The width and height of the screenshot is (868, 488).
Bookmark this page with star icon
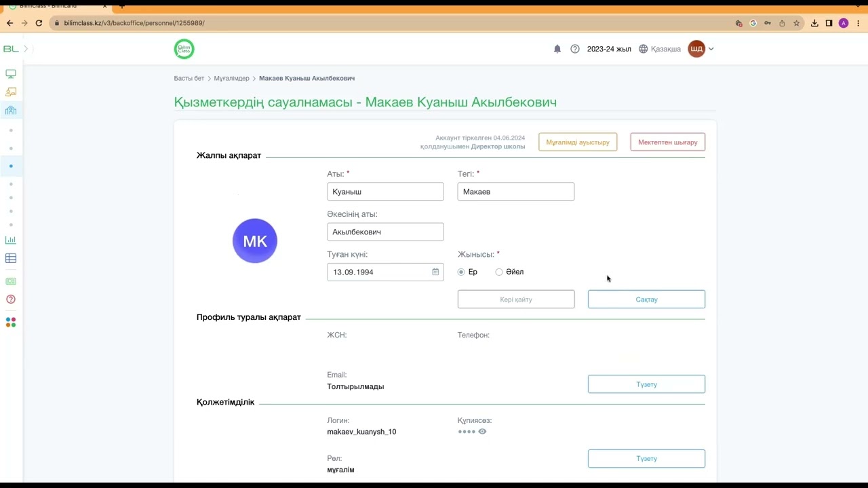click(x=796, y=23)
